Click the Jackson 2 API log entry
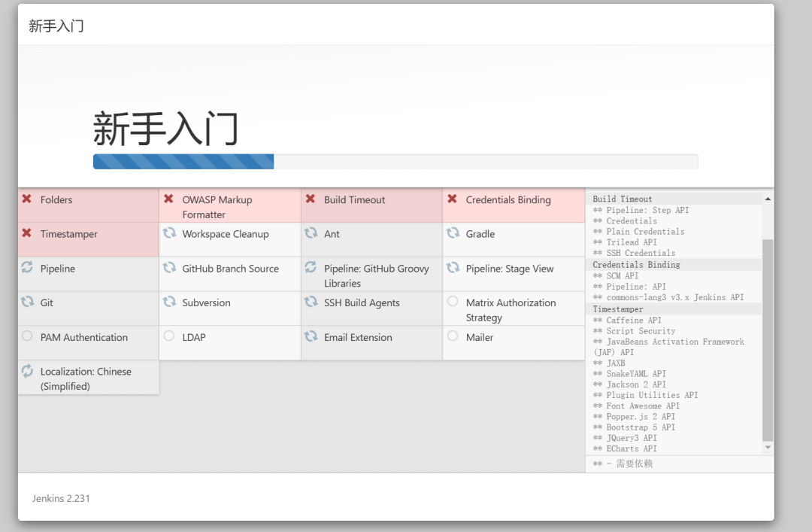This screenshot has height=532, width=812. pos(629,385)
